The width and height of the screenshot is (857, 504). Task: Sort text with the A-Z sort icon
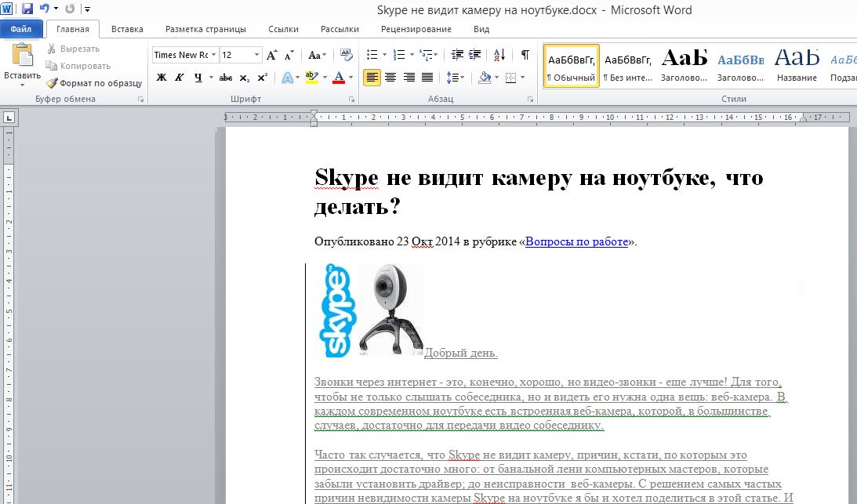(499, 54)
